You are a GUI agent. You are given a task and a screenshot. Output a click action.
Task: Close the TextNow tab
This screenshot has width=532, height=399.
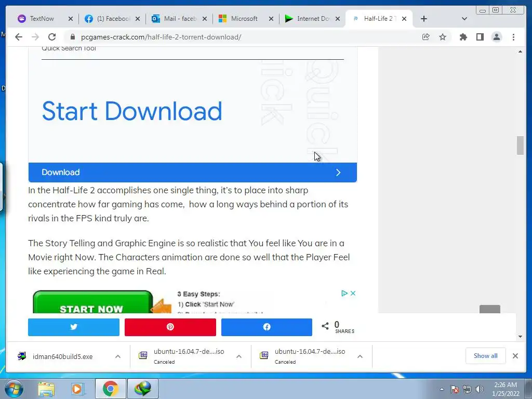[x=71, y=19]
